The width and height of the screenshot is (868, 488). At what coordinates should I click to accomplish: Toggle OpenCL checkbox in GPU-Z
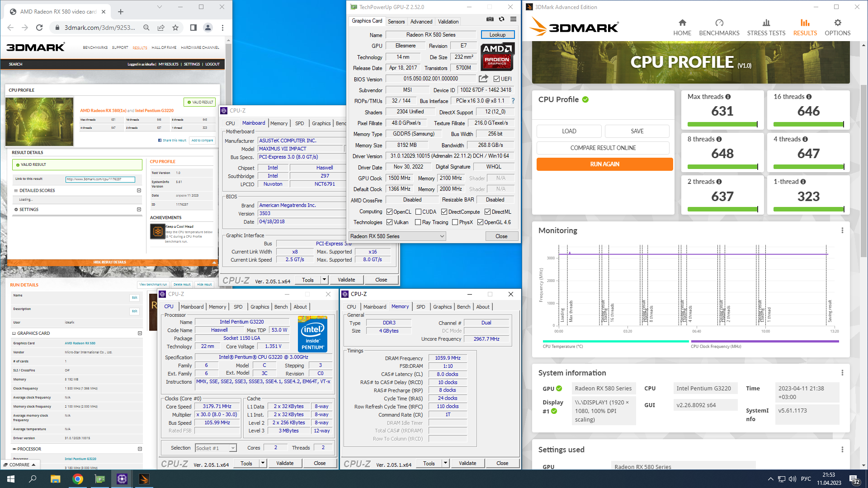(389, 212)
